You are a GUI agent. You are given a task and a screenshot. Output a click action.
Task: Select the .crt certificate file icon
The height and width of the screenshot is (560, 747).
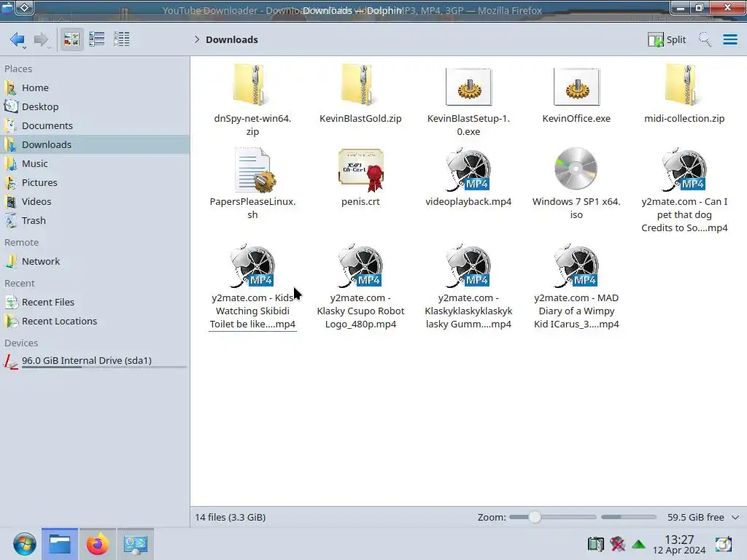(x=361, y=170)
